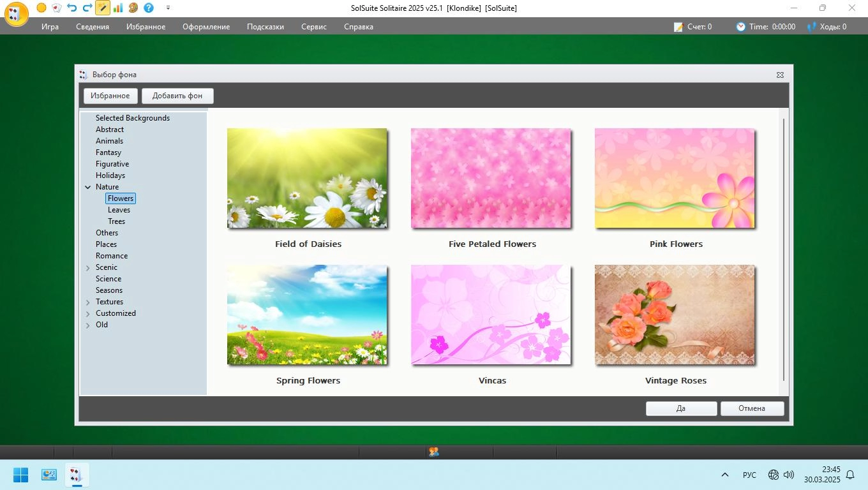Expand the Textures tree category
The height and width of the screenshot is (490, 868).
(x=88, y=302)
